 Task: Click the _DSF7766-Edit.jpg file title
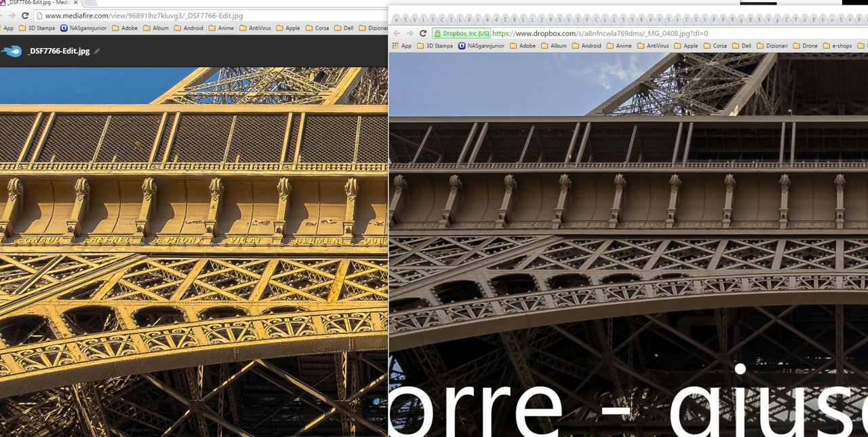point(58,51)
